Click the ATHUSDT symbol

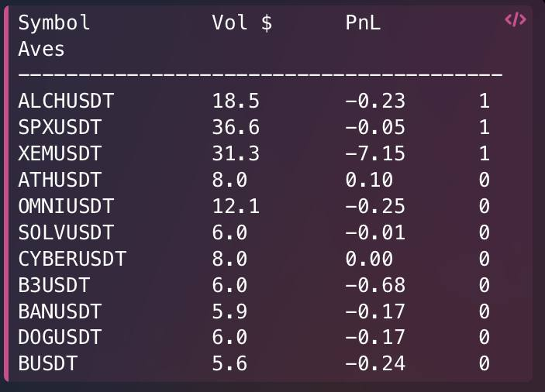point(60,180)
